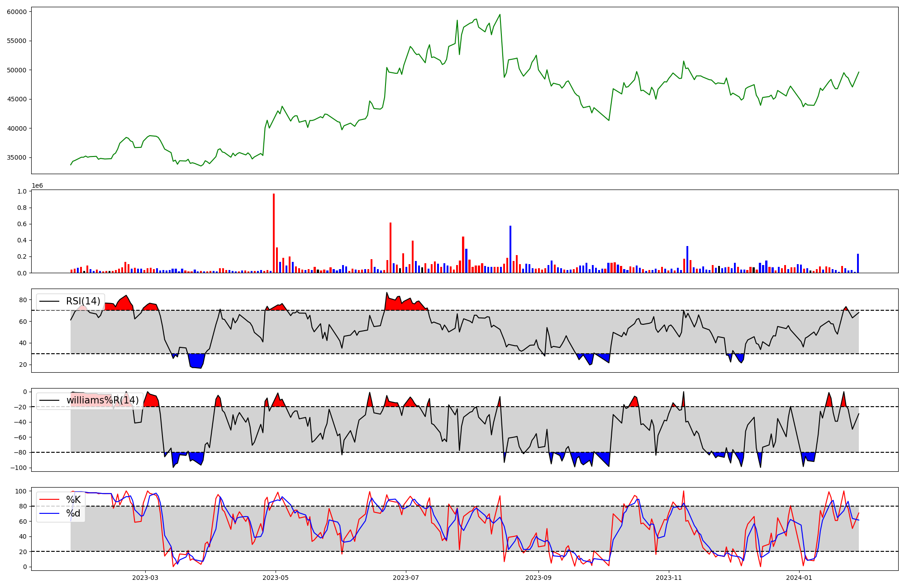Click the highest peak of green price line
Screen dimensions: 905x588
pyautogui.click(x=500, y=14)
